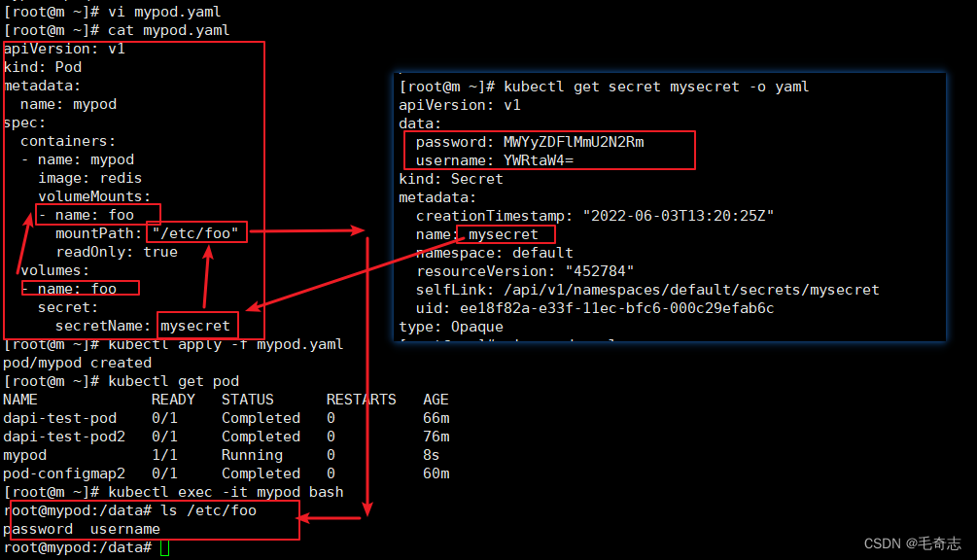Click the 'data:' line in secret output

tap(420, 124)
